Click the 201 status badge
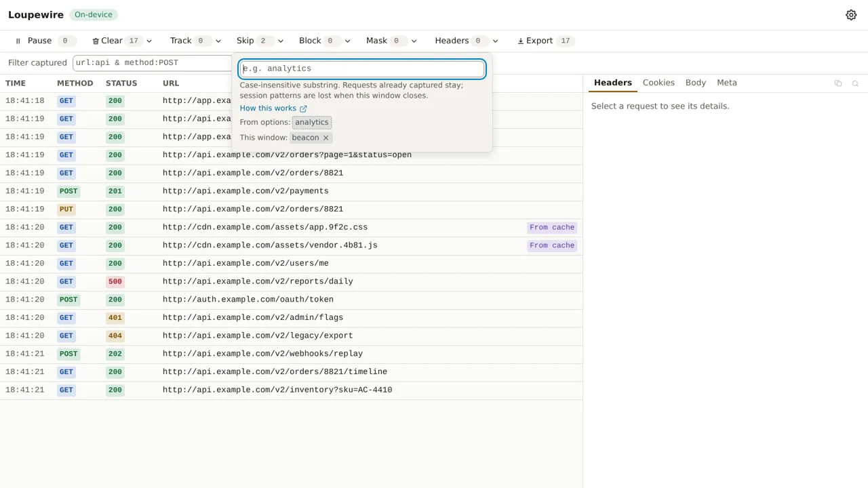The width and height of the screenshot is (868, 488). (x=115, y=191)
